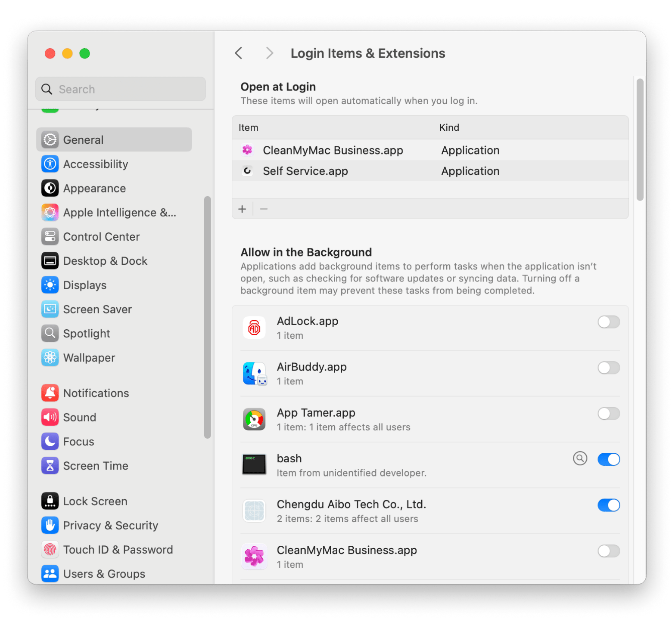The height and width of the screenshot is (625, 672).
Task: Click the AdLock.app name label
Action: point(308,321)
